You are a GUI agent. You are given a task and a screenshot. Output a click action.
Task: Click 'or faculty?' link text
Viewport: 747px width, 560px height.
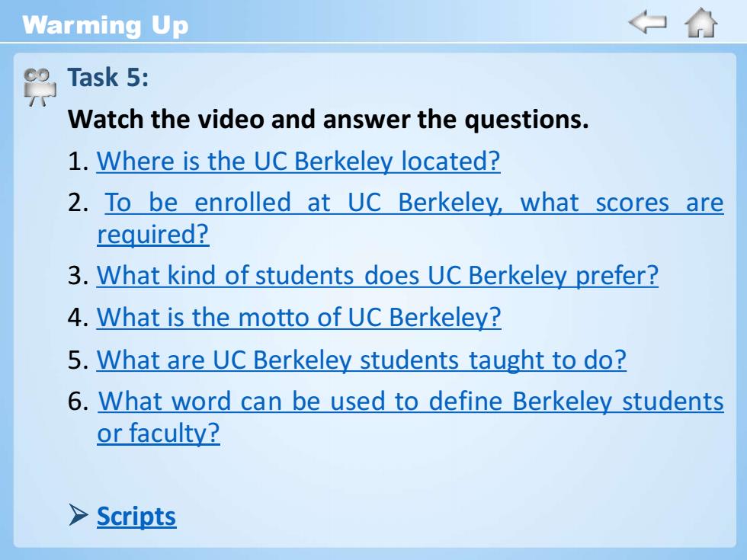coord(159,434)
